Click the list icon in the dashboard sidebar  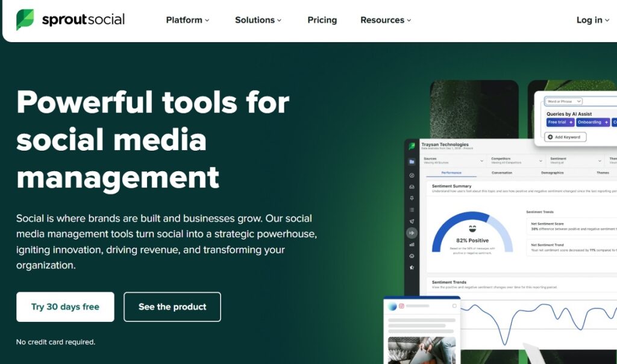click(412, 210)
